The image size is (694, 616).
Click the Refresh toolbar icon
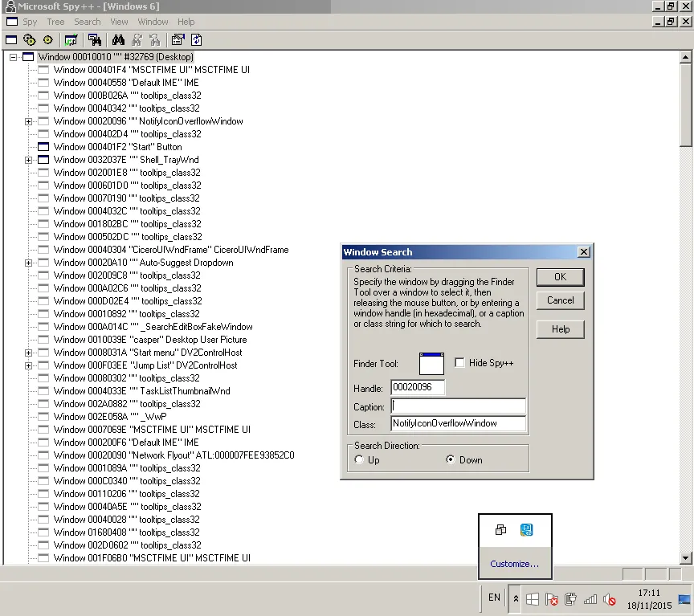pos(197,40)
